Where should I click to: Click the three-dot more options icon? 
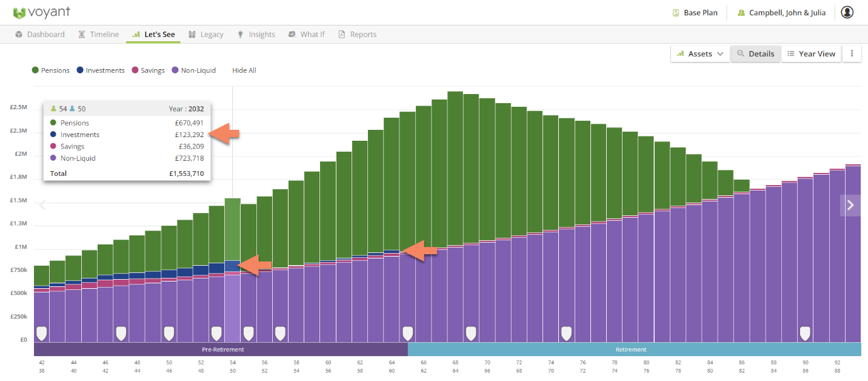tap(852, 53)
